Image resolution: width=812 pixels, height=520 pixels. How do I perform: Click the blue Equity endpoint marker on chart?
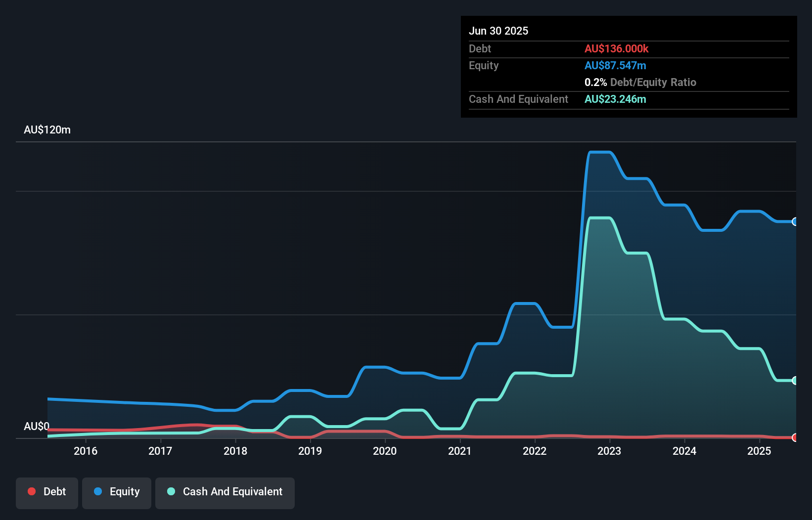[x=794, y=222]
